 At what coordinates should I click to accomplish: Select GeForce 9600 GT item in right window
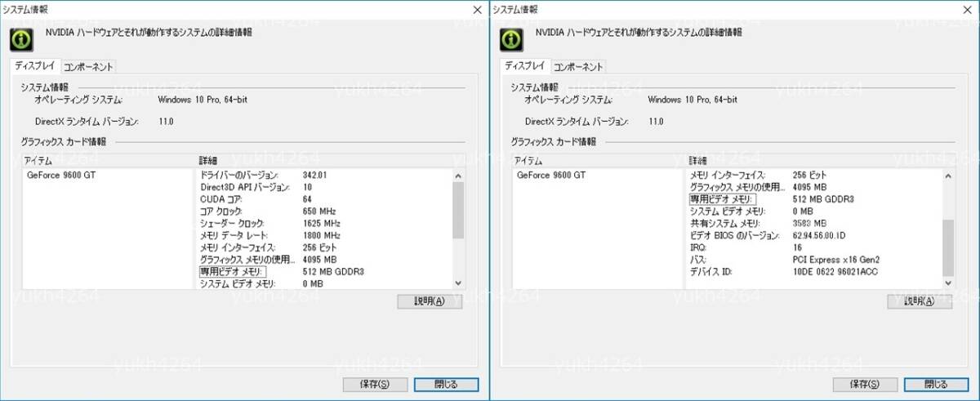(x=551, y=175)
